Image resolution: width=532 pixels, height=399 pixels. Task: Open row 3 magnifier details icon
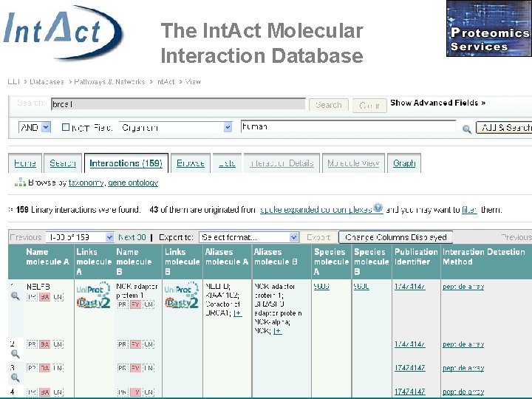15,378
